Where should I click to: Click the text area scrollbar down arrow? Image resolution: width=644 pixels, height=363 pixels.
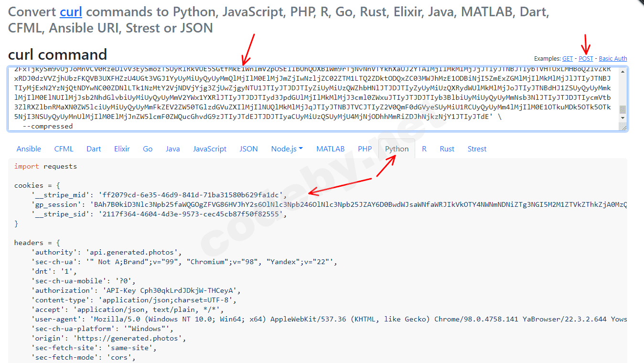click(623, 117)
